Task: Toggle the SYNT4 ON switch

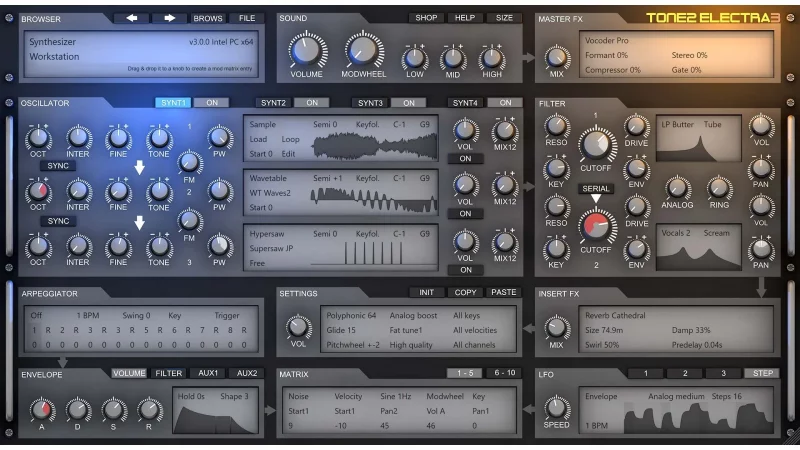Action: coord(504,103)
